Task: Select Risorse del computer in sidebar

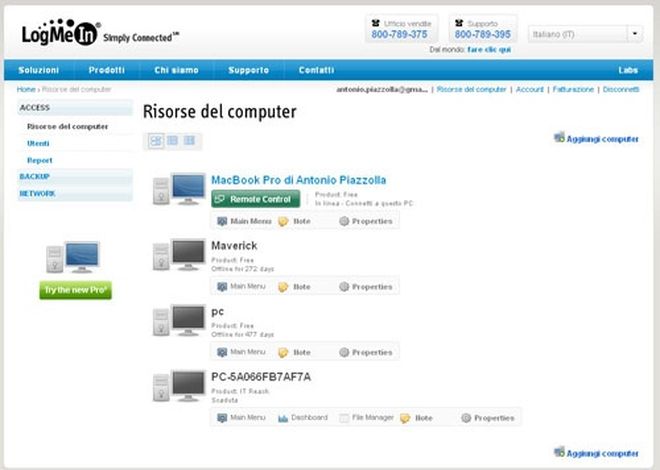Action: point(67,127)
